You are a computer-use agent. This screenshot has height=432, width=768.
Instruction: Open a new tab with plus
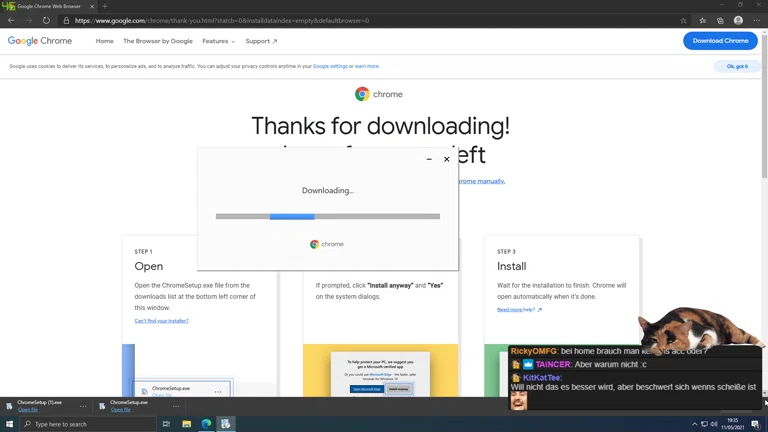click(105, 6)
